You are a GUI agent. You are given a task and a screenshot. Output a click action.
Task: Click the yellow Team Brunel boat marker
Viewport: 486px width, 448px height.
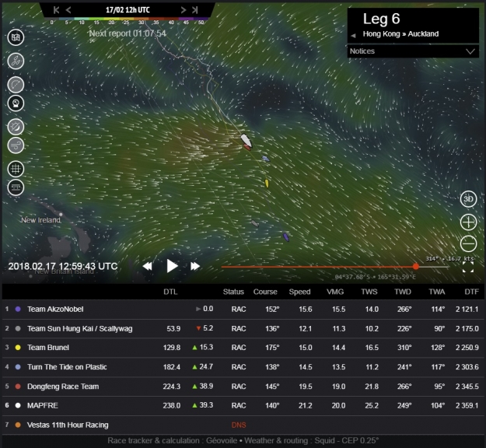click(x=267, y=184)
